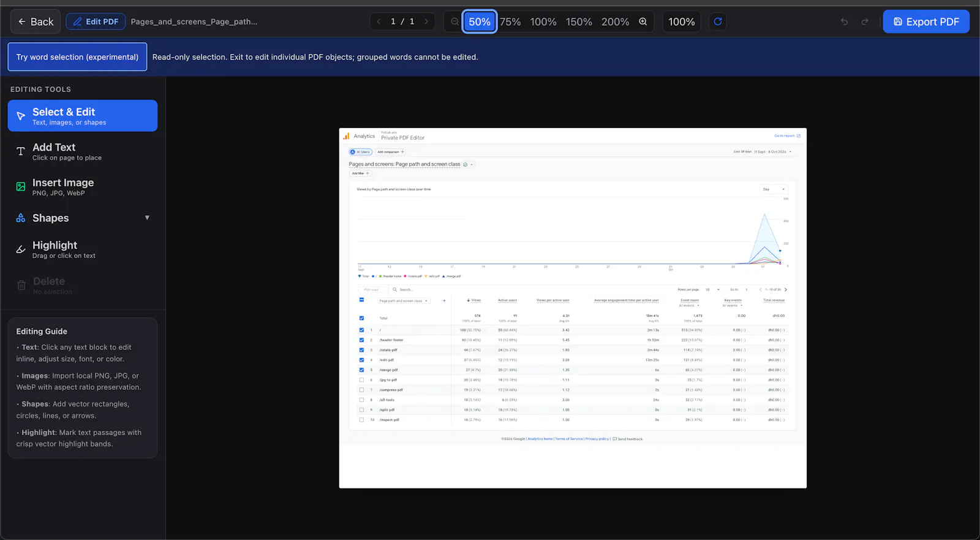Viewport: 980px width, 540px height.
Task: Activate the Highlight tool
Action: [x=83, y=249]
